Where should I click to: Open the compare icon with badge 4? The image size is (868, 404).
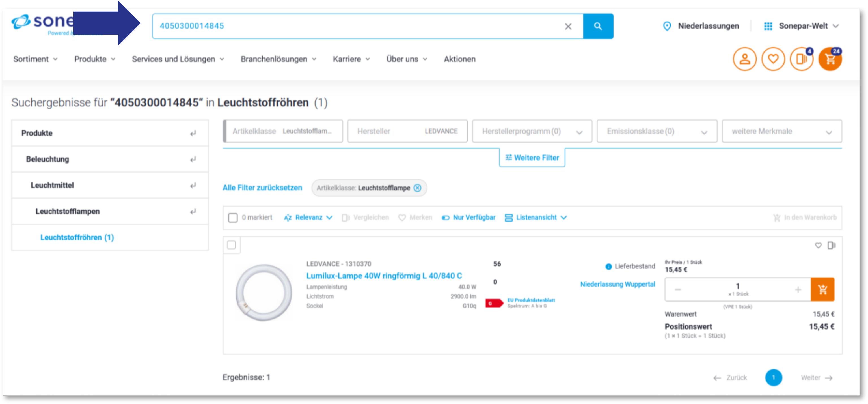(802, 59)
